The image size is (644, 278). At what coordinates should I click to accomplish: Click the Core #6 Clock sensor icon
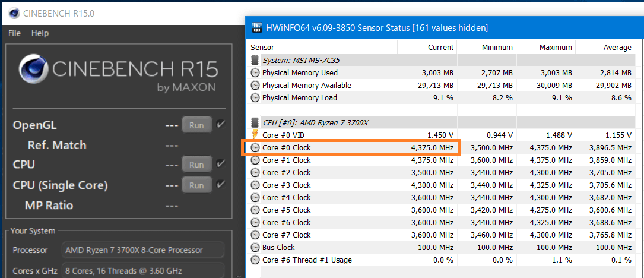255,223
